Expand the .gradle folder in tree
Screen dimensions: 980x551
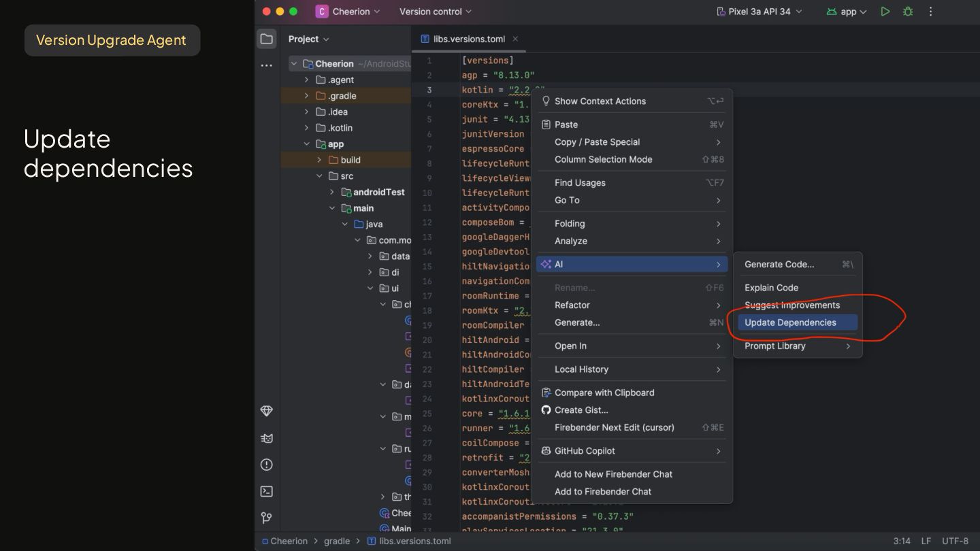tap(306, 96)
